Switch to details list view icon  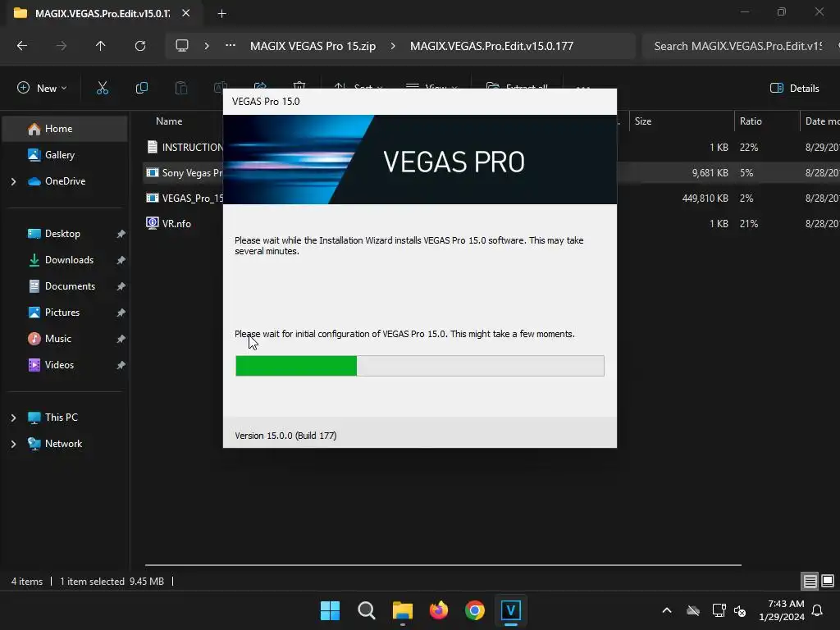tap(810, 581)
